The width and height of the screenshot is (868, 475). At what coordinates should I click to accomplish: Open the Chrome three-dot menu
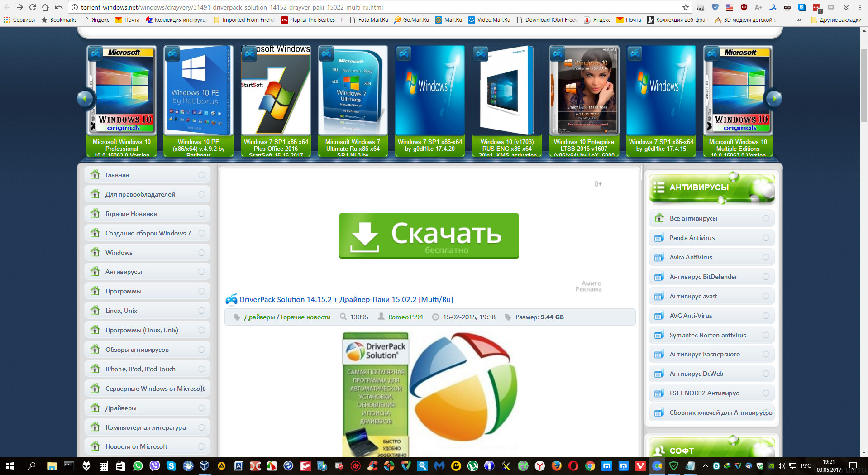click(860, 7)
